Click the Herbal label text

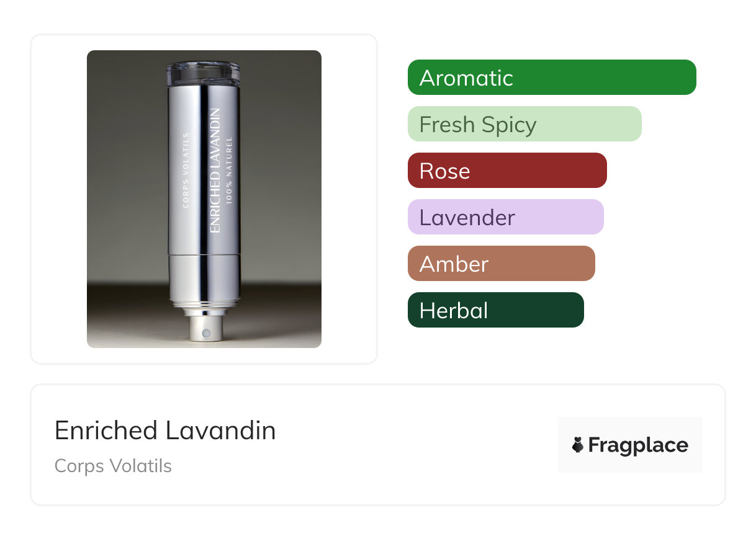(454, 311)
